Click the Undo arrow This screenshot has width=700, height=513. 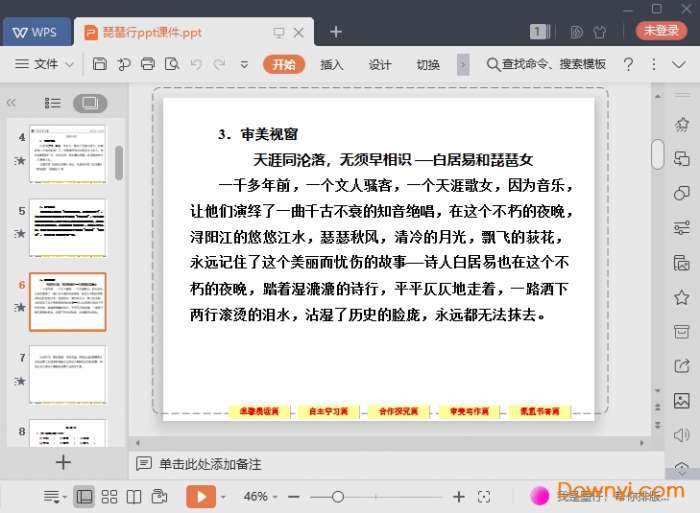click(x=196, y=64)
